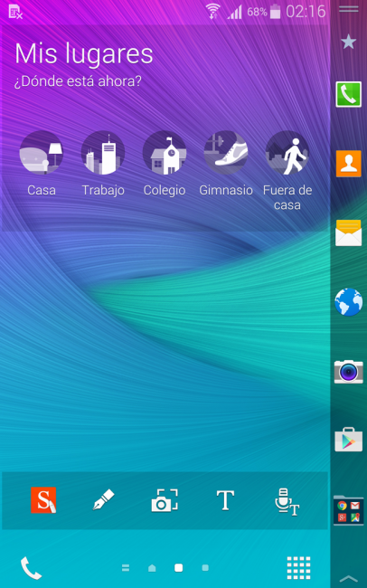Viewport: 367px width, 588px height.
Task: Tap the 68% battery percentage
Action: point(257,12)
